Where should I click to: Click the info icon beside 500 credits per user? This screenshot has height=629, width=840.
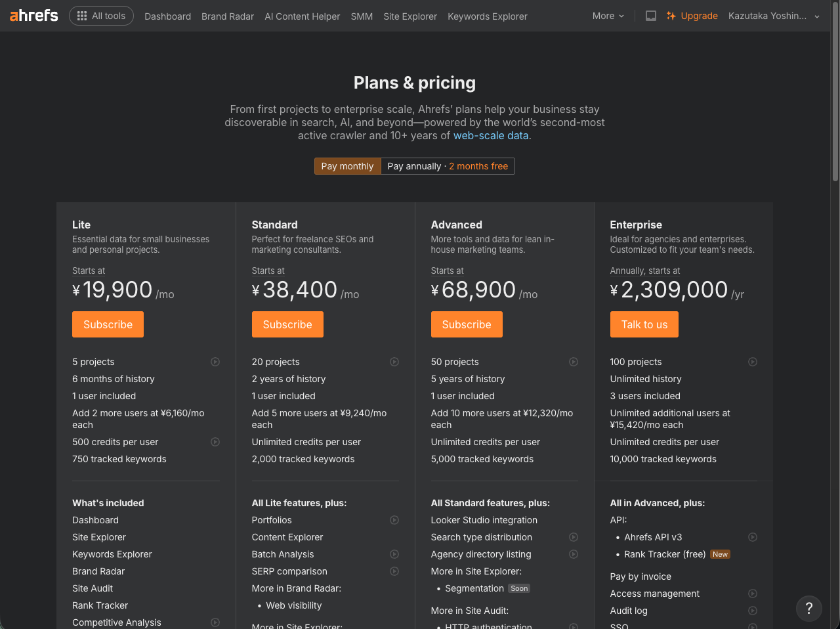[215, 442]
